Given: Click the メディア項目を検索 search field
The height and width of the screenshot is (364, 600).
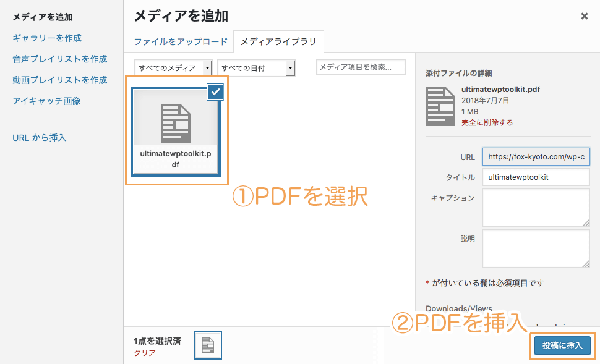Looking at the screenshot, I should [361, 67].
